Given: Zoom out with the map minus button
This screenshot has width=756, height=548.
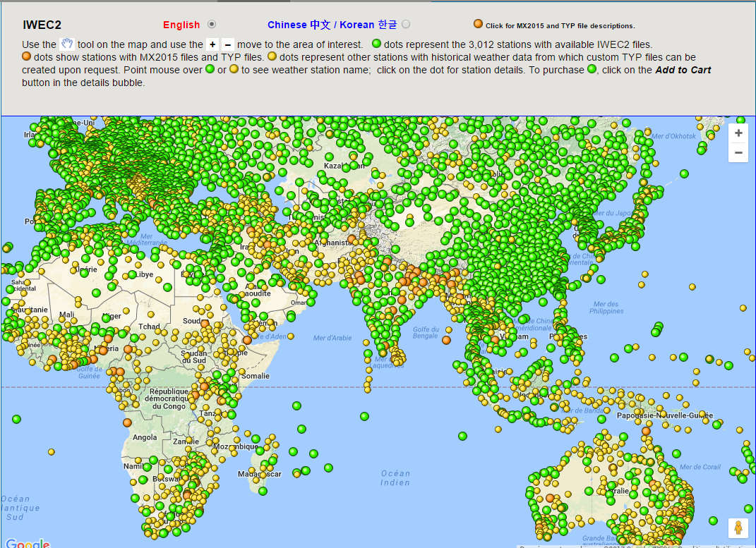Looking at the screenshot, I should pos(738,152).
